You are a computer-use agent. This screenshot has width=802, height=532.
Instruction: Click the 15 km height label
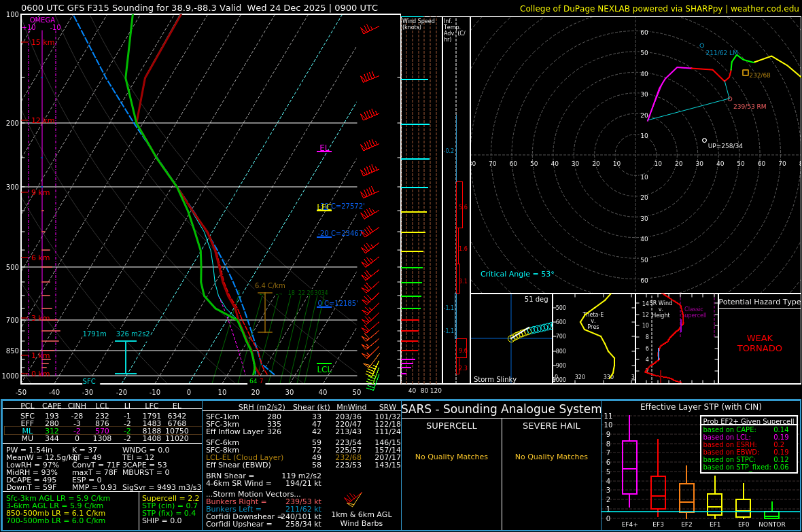pyautogui.click(x=43, y=42)
